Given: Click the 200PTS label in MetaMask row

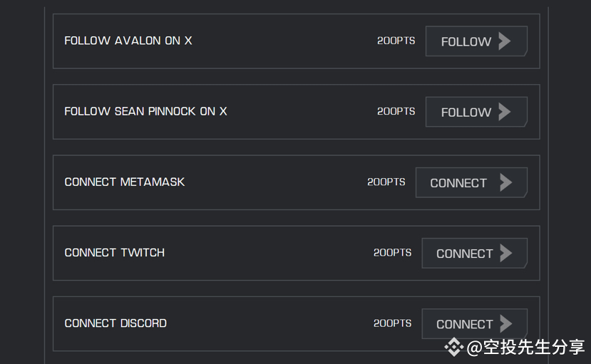Looking at the screenshot, I should [x=386, y=182].
